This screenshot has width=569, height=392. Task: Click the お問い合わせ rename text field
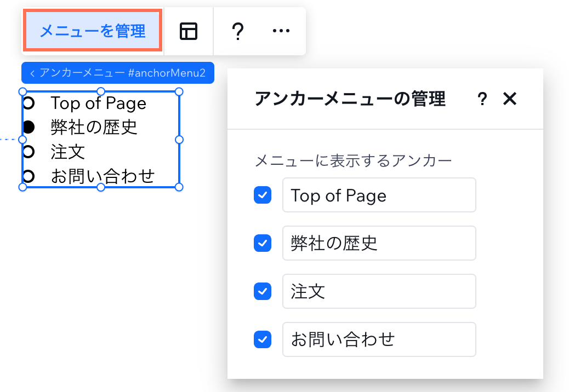(379, 339)
